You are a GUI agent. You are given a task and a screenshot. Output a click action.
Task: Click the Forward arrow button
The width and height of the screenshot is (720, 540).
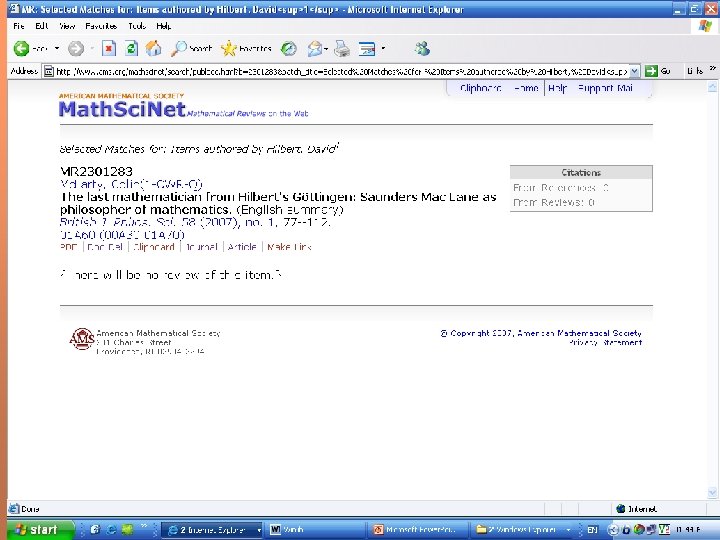click(76, 48)
